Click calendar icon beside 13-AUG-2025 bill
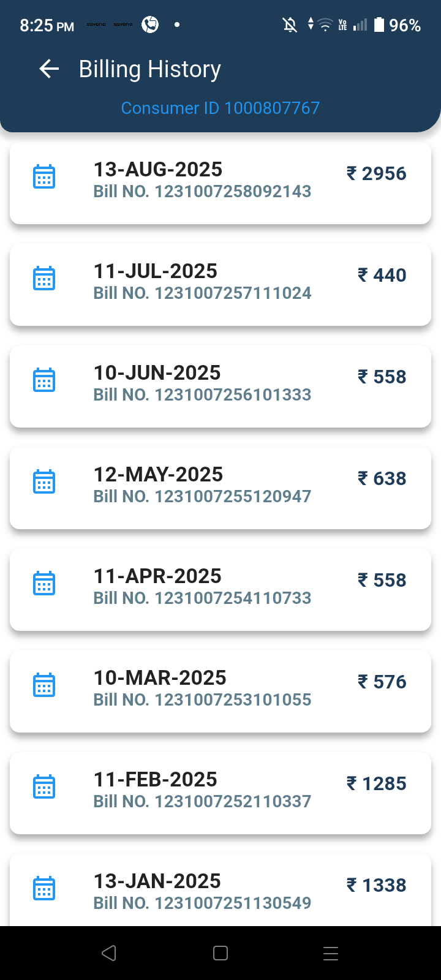441x980 pixels. click(x=43, y=177)
